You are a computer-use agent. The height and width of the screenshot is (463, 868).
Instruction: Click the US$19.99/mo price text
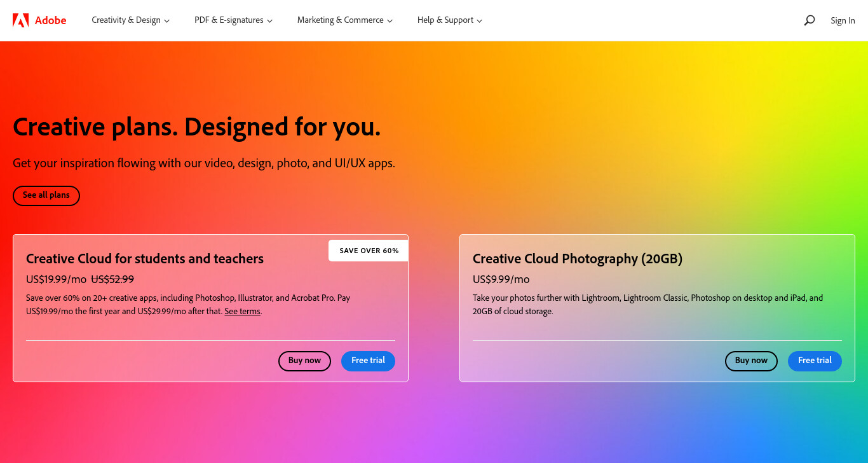tap(56, 279)
